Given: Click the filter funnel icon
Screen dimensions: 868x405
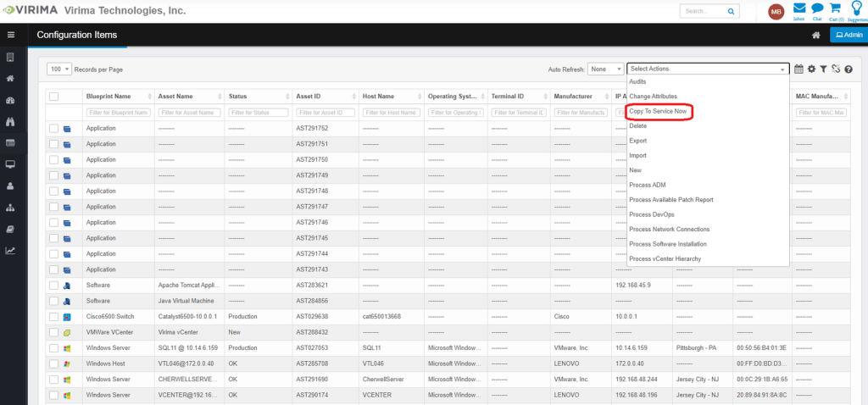Looking at the screenshot, I should point(823,69).
